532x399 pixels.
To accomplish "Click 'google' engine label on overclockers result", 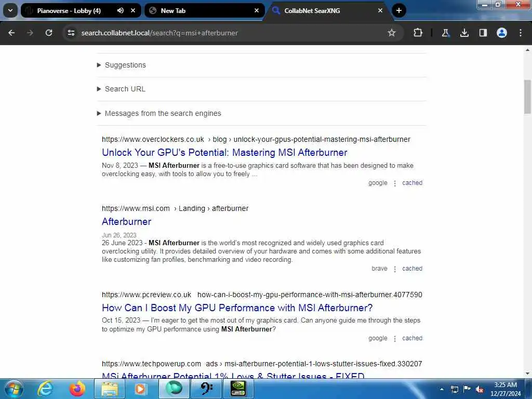I will pos(378,183).
